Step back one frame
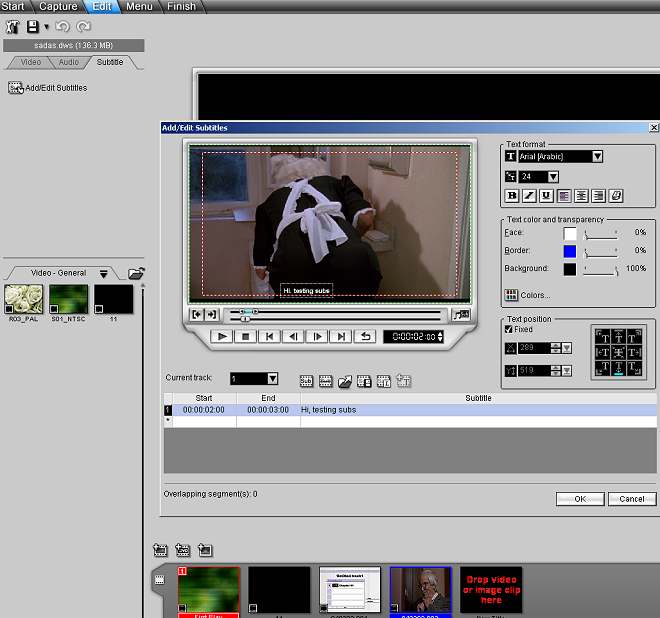This screenshot has width=660, height=618. [293, 336]
